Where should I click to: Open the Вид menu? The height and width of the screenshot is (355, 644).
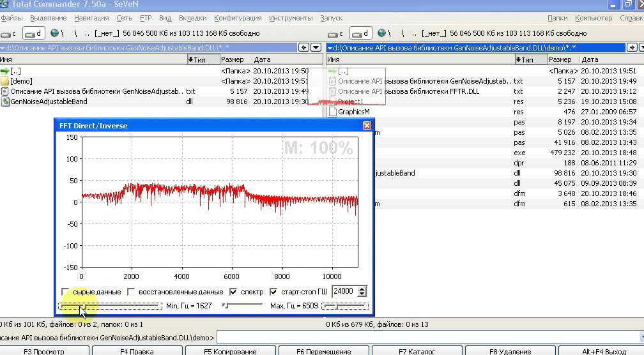click(x=165, y=18)
